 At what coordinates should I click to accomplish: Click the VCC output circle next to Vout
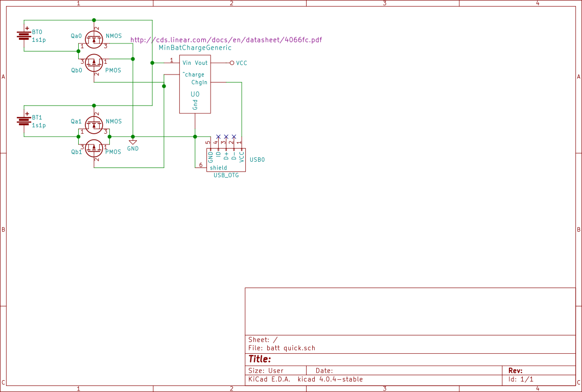[x=232, y=63]
